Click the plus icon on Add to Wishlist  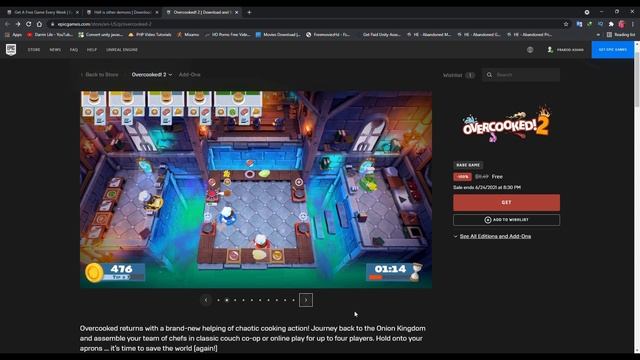click(x=487, y=220)
